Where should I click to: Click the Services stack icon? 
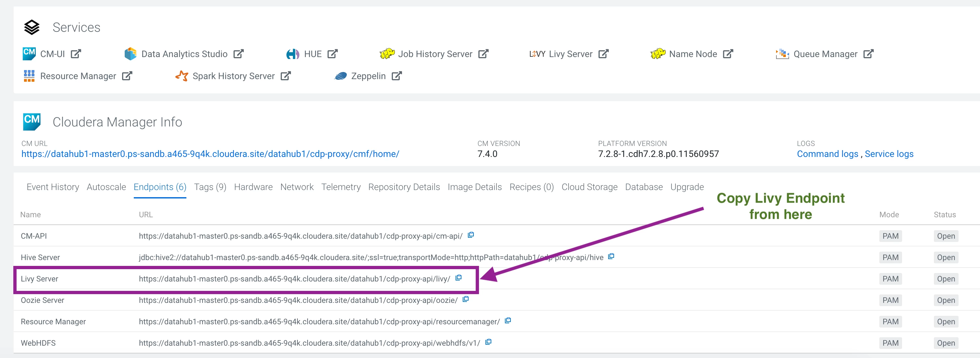[31, 27]
